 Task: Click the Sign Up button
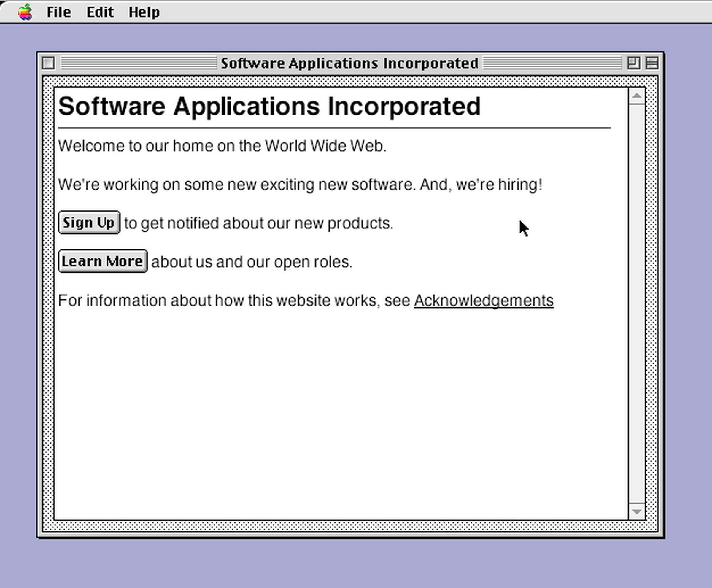(x=89, y=223)
